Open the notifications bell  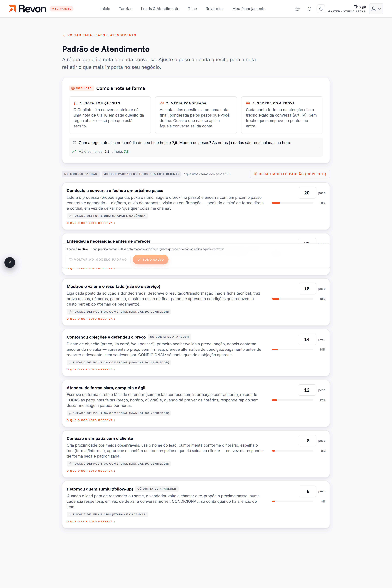309,9
